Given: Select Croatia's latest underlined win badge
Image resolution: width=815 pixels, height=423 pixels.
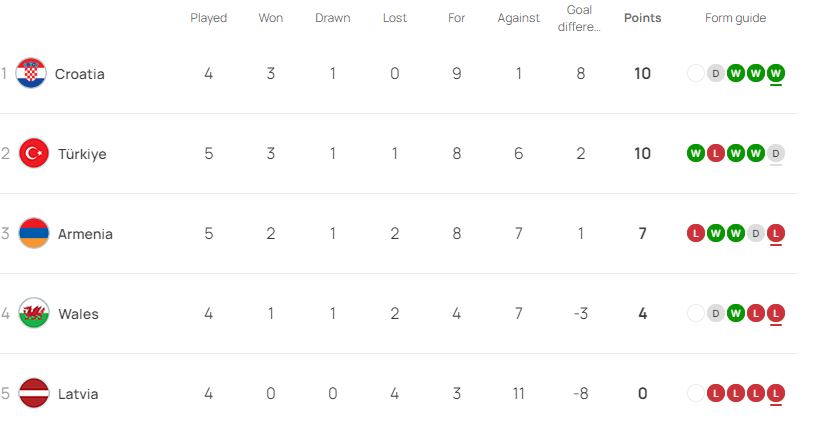Looking at the screenshot, I should (x=775, y=73).
